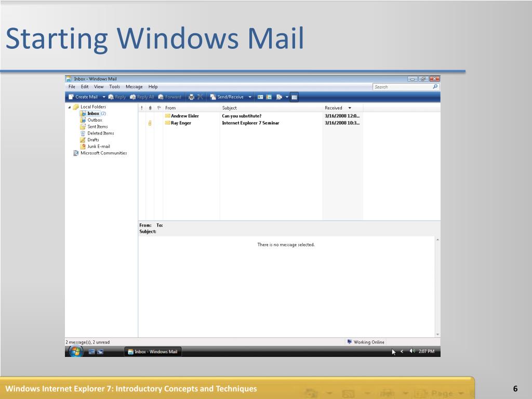
Task: Click the Reply toolbar button
Action: 117,97
